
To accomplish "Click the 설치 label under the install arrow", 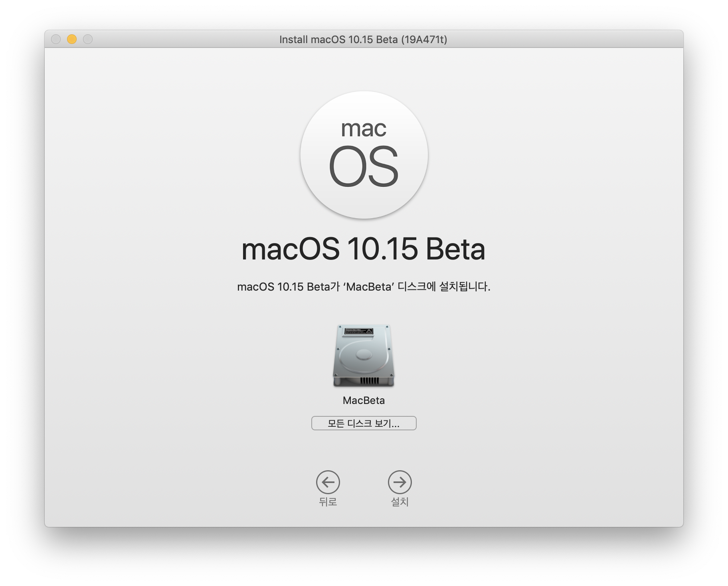I will [400, 502].
